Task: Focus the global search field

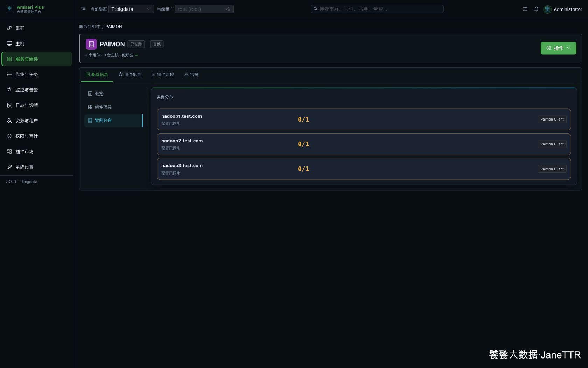Action: [377, 9]
